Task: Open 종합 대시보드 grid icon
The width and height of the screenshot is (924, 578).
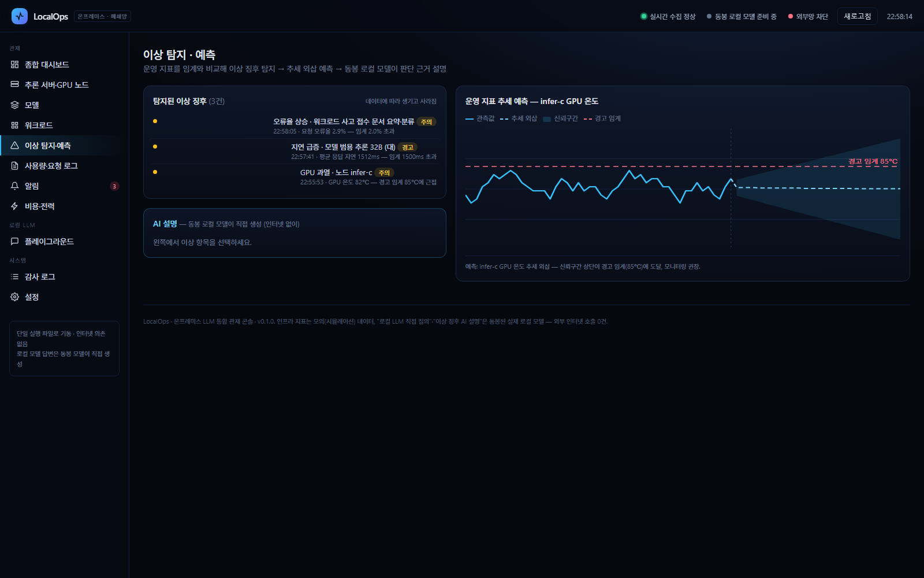Action: 15,65
